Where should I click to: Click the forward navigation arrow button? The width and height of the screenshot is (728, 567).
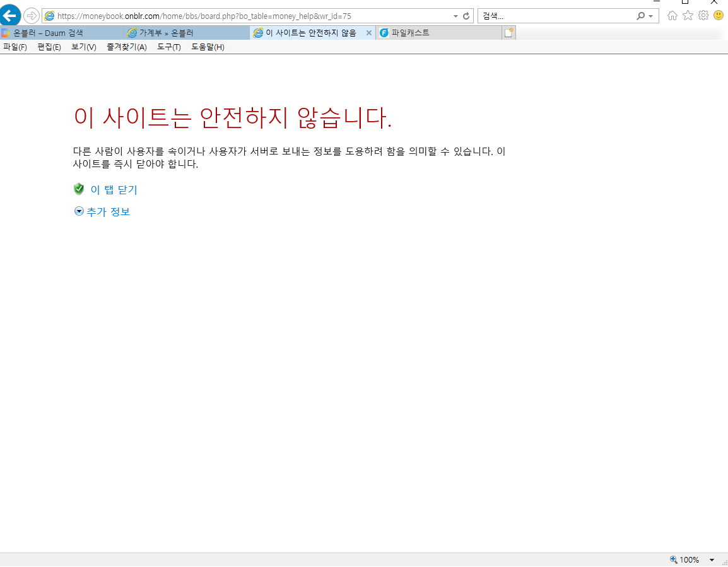[31, 16]
